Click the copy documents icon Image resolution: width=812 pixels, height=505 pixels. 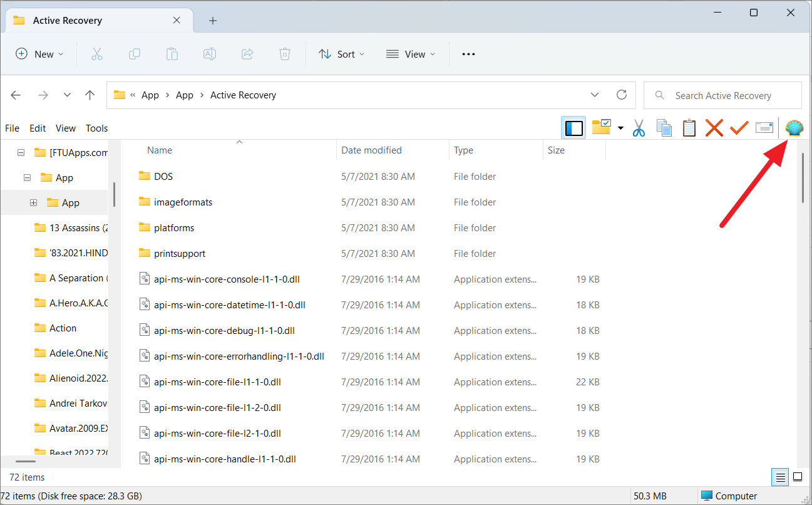click(x=664, y=128)
